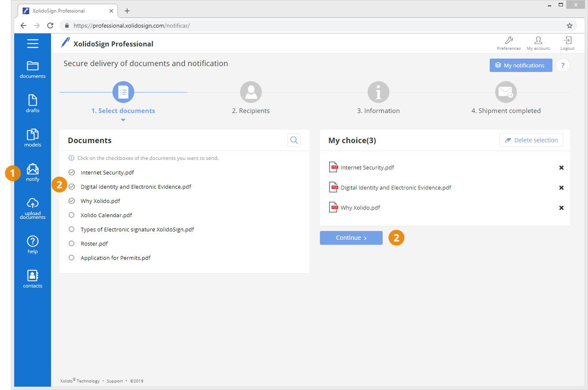Screen dimensions: 588x390
Task: Check Application for Permits.pdf
Action: pos(72,258)
